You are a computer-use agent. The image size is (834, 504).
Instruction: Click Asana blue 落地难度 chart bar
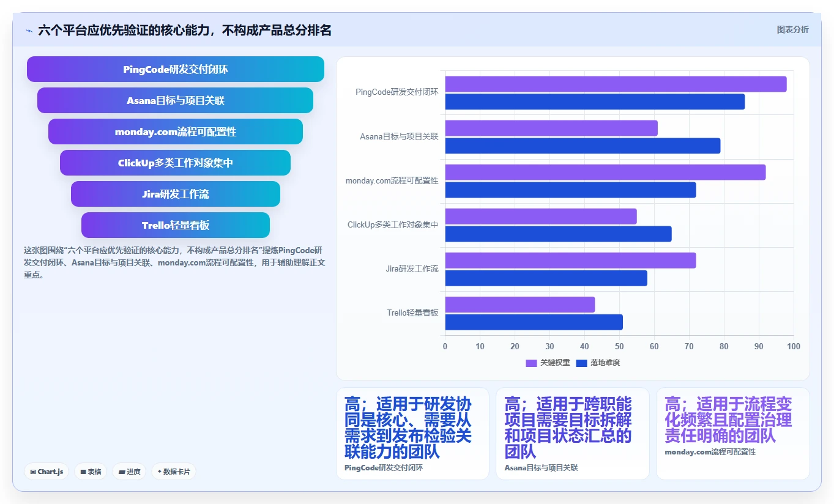(583, 146)
